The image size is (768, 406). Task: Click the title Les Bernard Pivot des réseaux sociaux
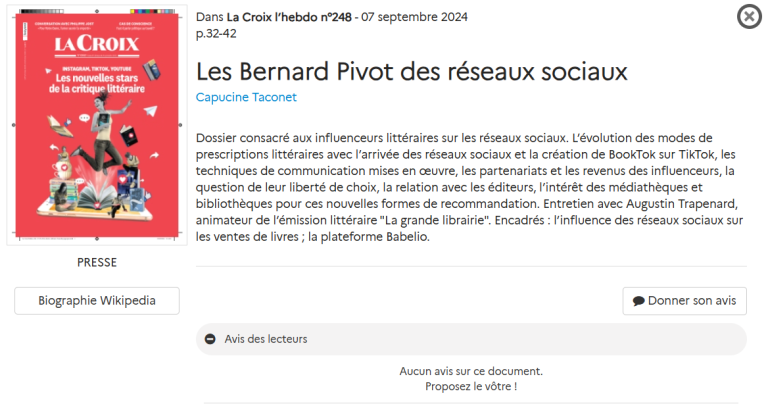click(411, 72)
